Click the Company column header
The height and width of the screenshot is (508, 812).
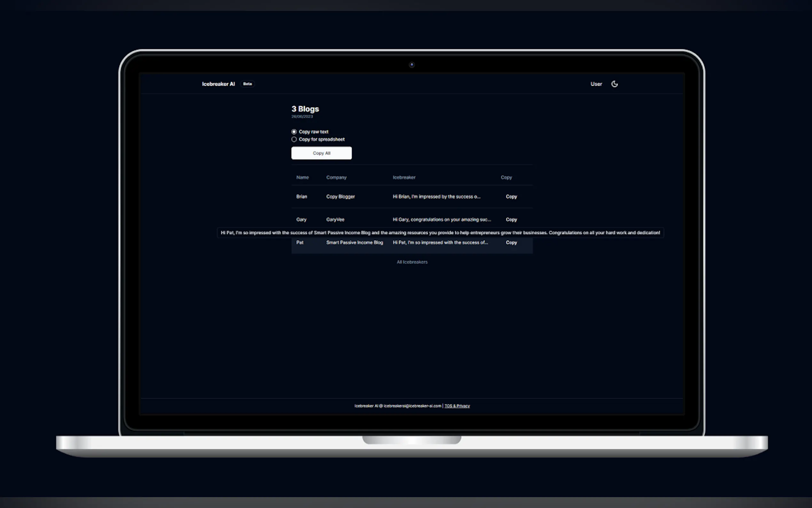tap(336, 178)
